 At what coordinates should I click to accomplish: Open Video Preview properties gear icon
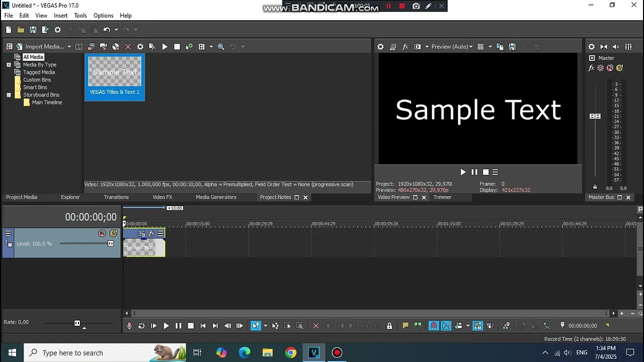[380, 47]
